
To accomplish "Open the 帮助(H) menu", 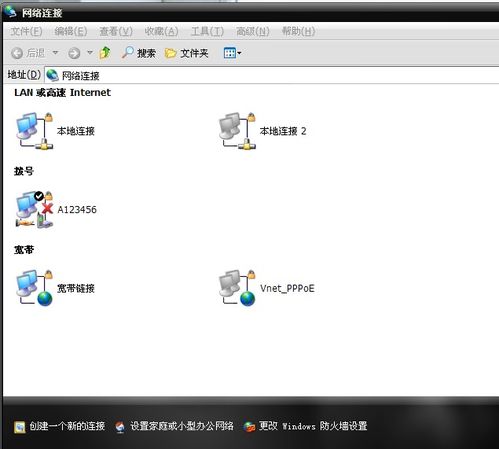I will click(298, 31).
